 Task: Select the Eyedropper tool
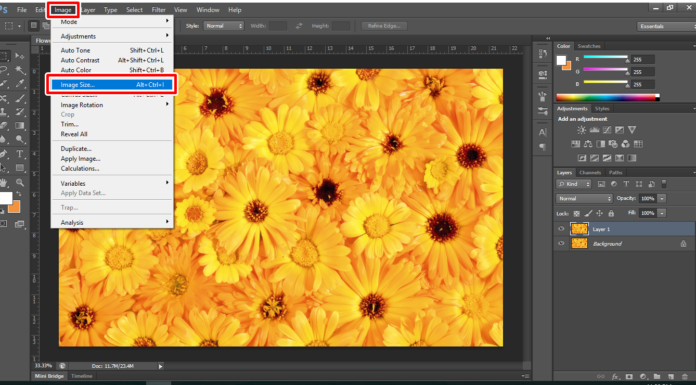click(20, 84)
